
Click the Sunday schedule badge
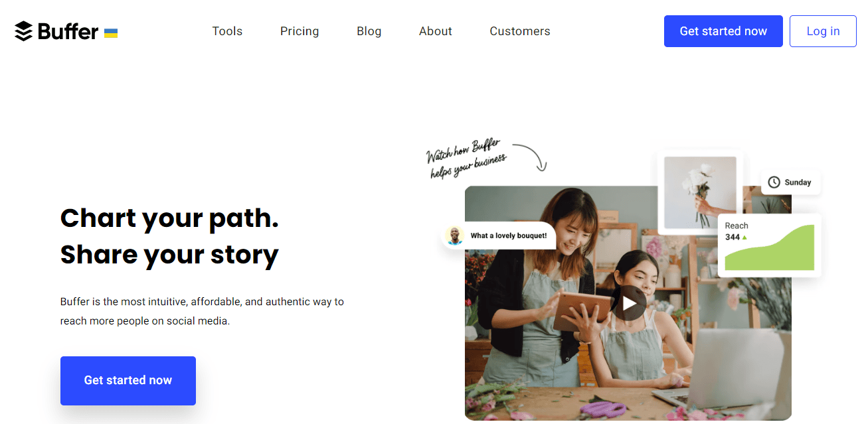point(790,182)
